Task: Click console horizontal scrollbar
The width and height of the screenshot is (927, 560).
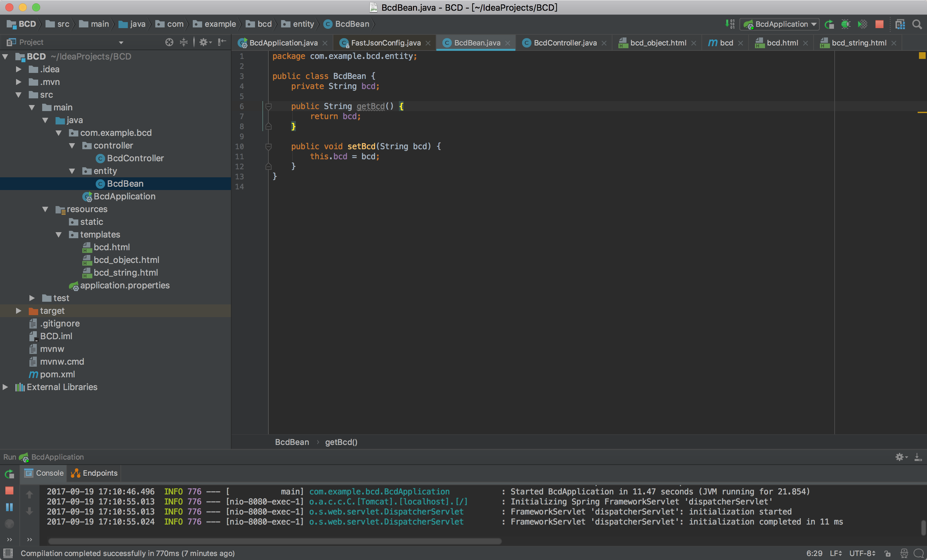Action: point(275,541)
